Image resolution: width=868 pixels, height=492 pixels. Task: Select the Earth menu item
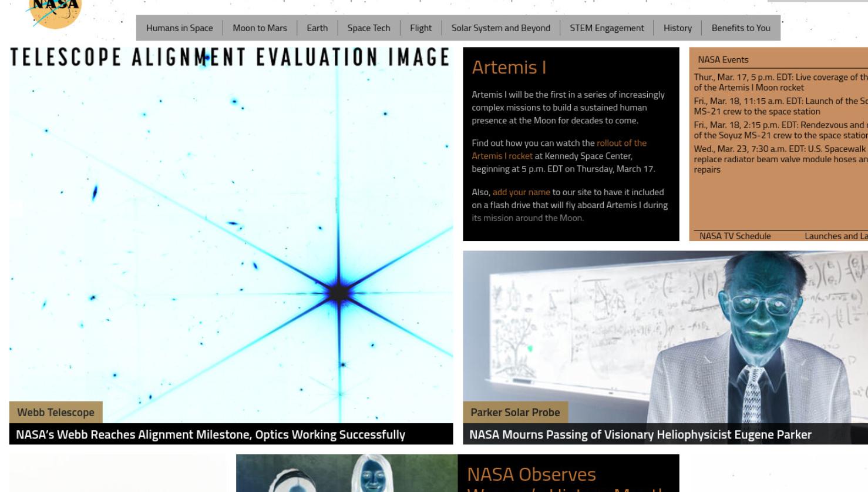317,28
